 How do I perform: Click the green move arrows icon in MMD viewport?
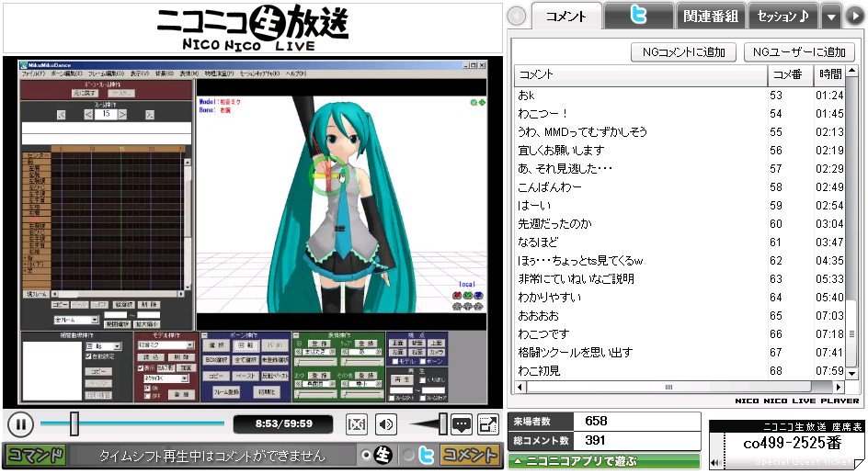482,102
